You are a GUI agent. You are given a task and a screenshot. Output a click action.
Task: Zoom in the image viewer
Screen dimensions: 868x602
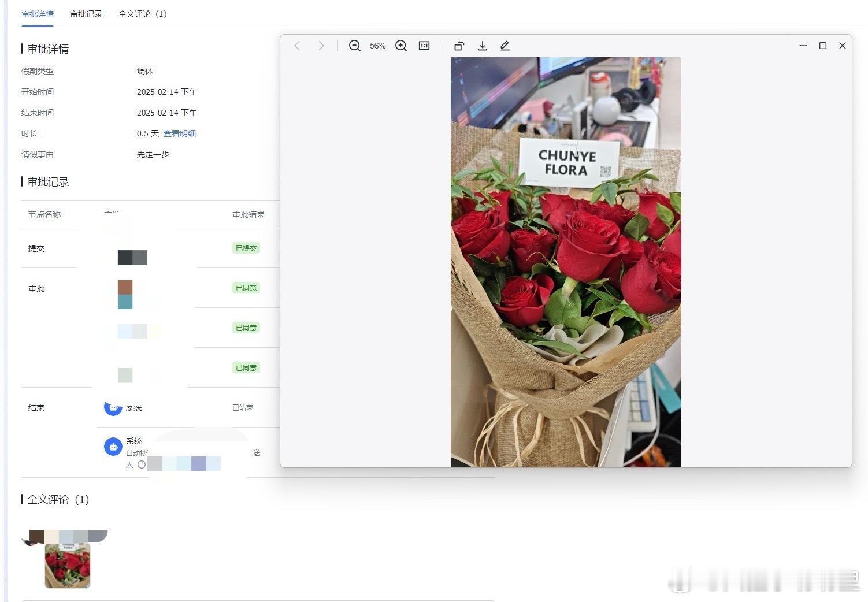click(x=401, y=46)
